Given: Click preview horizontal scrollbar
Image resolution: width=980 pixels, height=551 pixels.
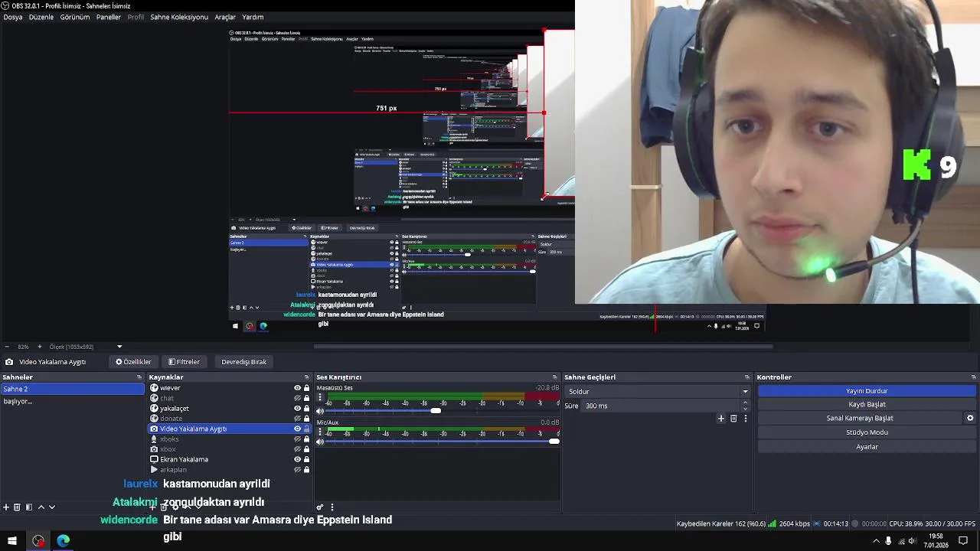Looking at the screenshot, I should [543, 346].
